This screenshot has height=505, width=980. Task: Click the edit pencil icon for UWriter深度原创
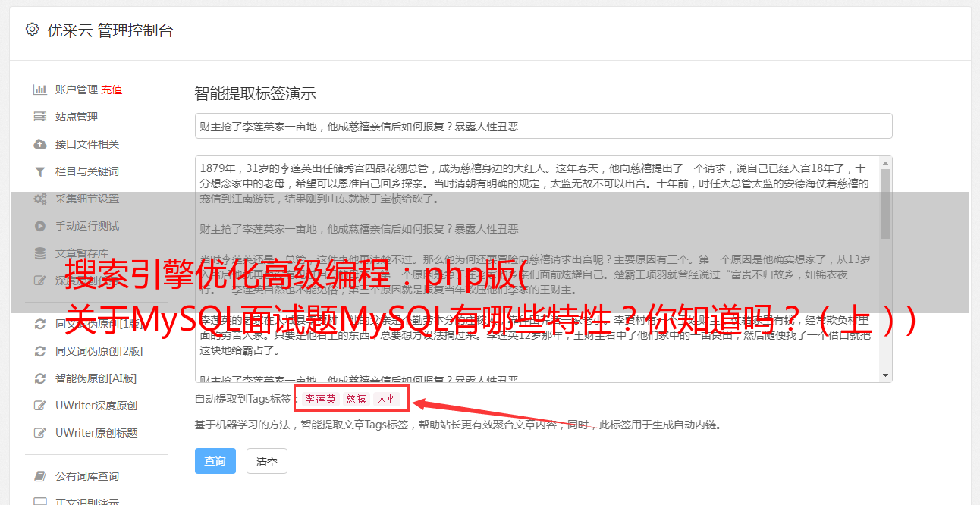coord(39,406)
